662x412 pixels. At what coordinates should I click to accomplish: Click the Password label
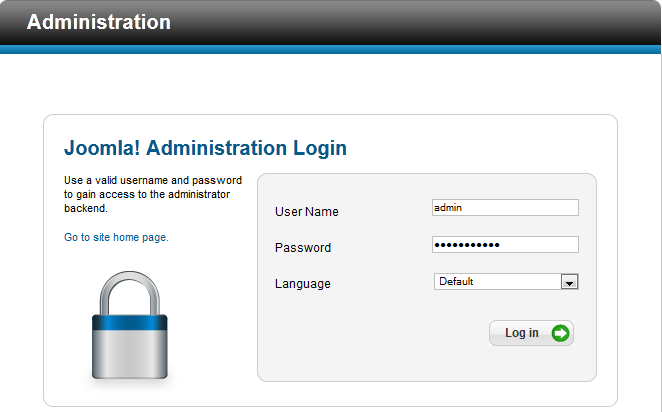point(302,248)
